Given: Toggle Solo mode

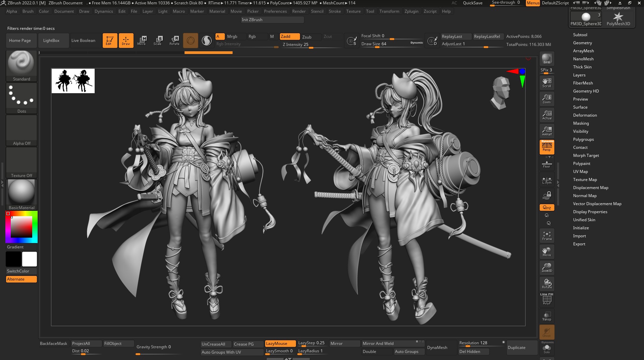Looking at the screenshot, I should click(x=547, y=349).
